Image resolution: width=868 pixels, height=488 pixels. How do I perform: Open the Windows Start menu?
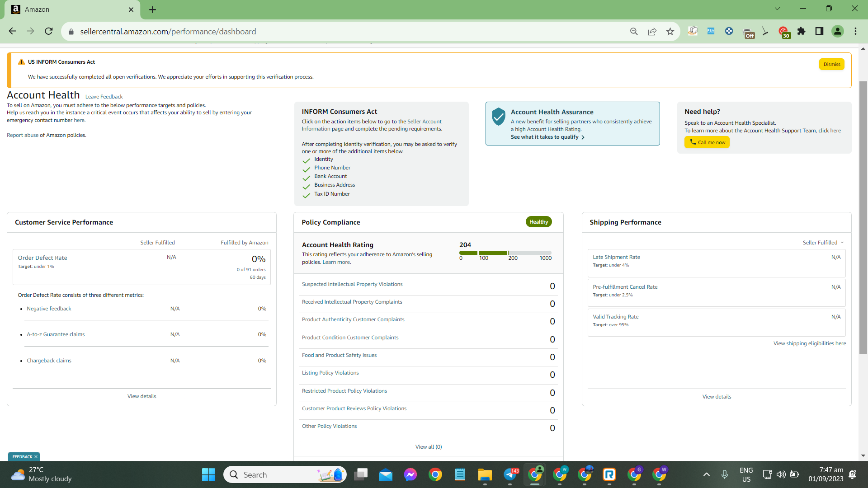click(208, 474)
